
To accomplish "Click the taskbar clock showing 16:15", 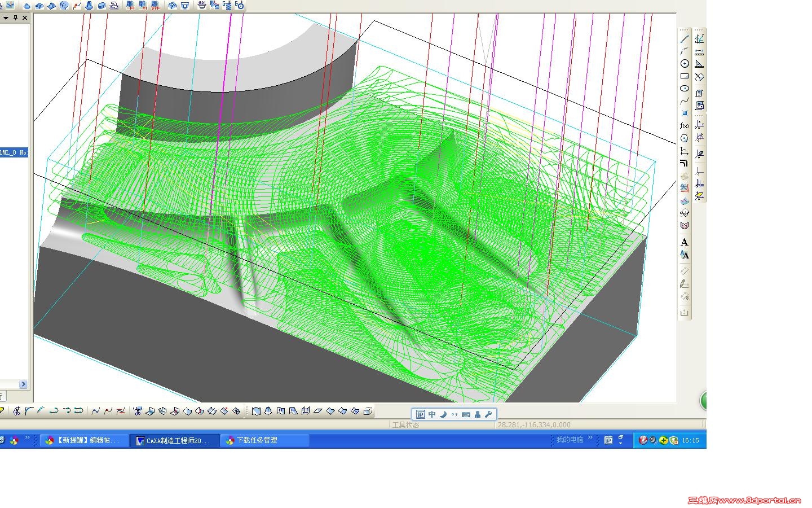I will pyautogui.click(x=690, y=440).
